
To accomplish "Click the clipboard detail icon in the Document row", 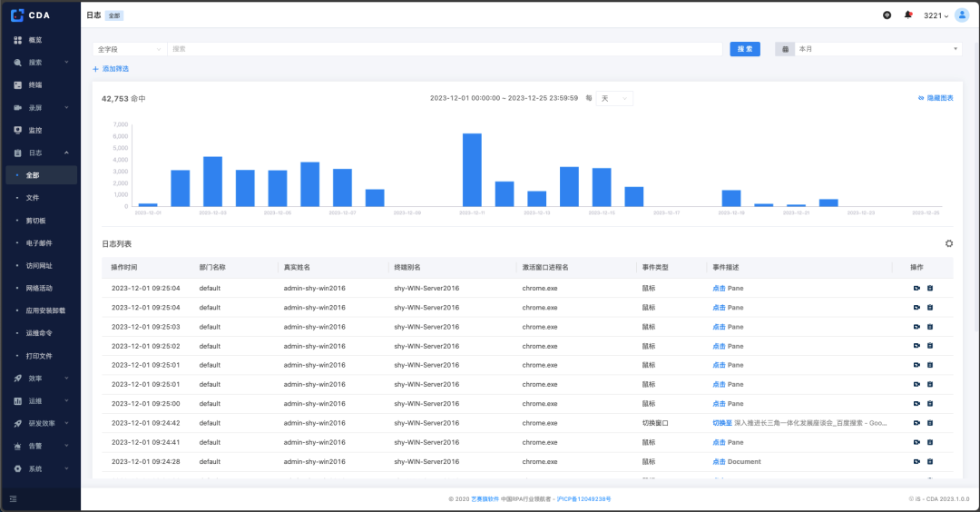I will coord(930,462).
